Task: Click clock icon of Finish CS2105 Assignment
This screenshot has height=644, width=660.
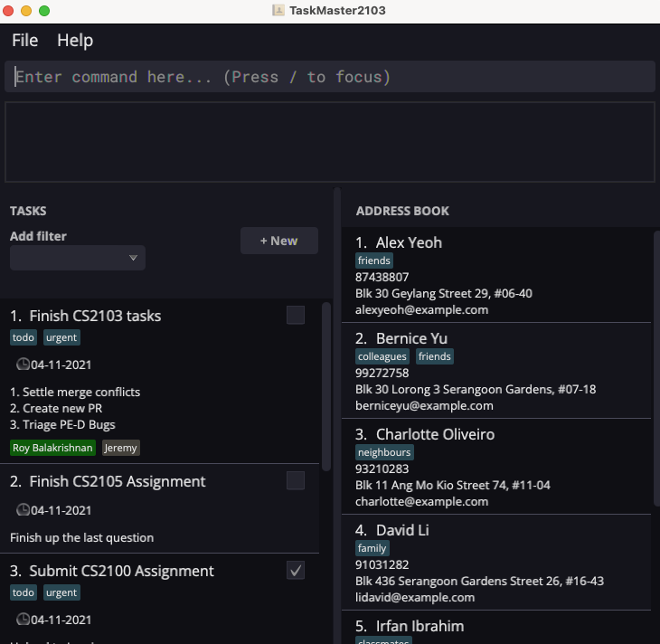Action: tap(23, 509)
